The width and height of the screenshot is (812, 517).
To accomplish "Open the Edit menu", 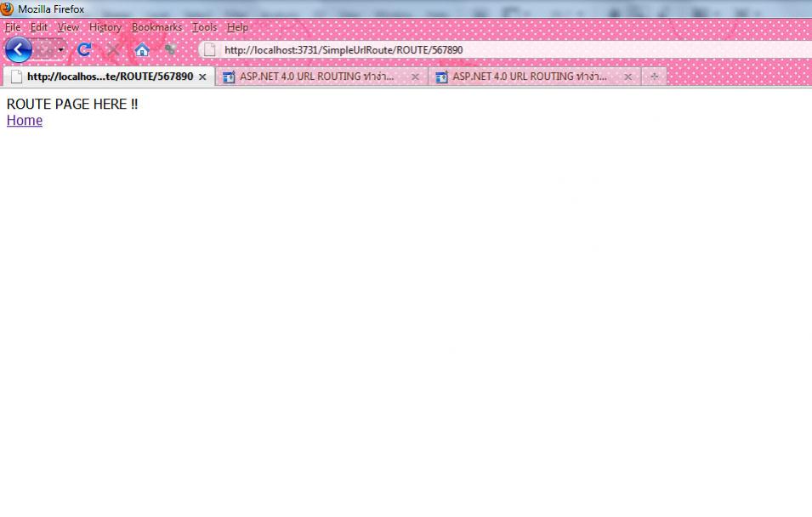I will tap(39, 27).
